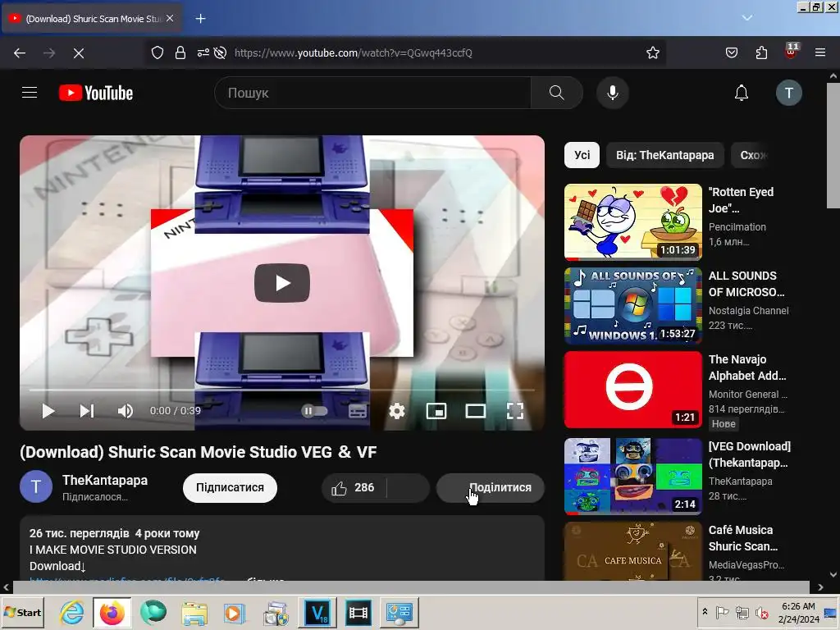Open the account avatar menu

click(788, 93)
